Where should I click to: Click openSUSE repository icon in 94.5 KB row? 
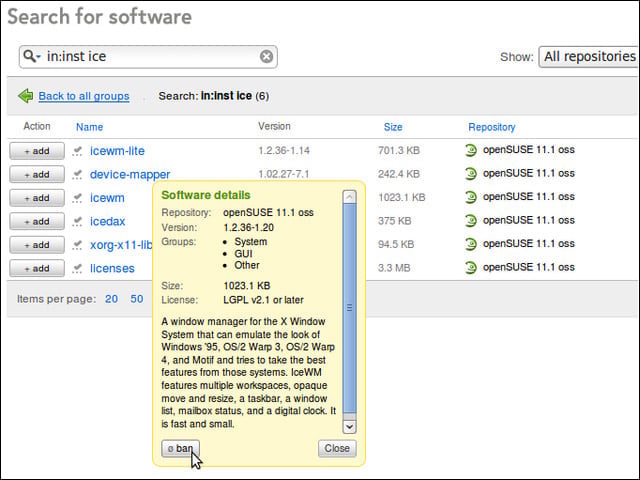click(x=471, y=244)
